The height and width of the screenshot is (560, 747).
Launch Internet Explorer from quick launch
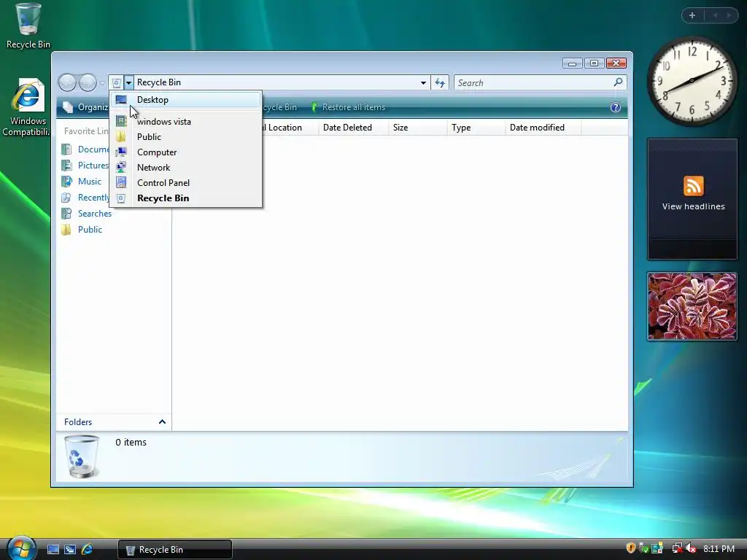tap(87, 550)
